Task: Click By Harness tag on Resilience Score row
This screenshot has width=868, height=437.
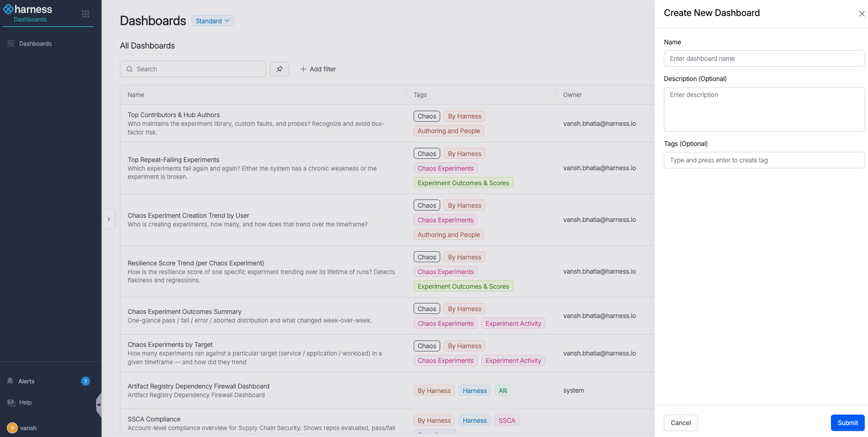Action: [464, 257]
